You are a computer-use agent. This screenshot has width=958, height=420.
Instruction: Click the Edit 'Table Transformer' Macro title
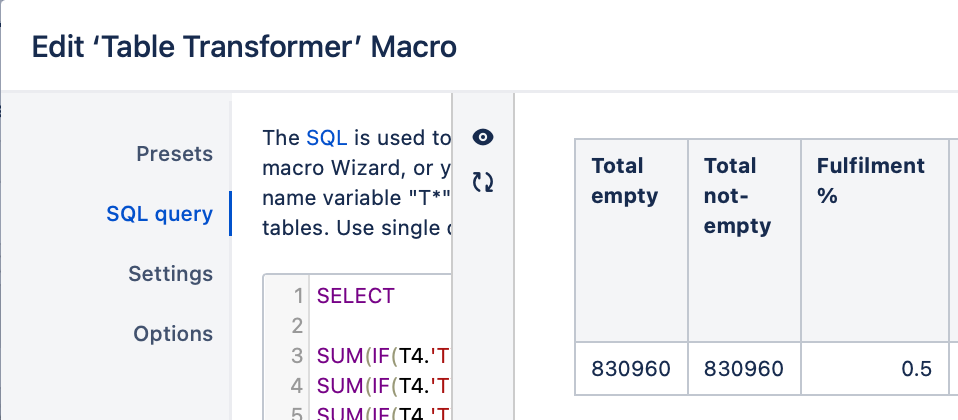(244, 47)
